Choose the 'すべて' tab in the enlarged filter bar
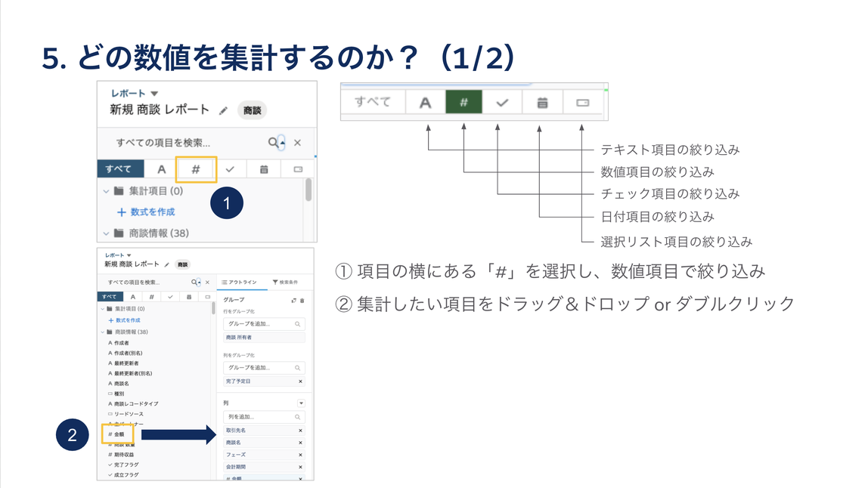Viewport: 868px width, 488px height. pyautogui.click(x=373, y=102)
